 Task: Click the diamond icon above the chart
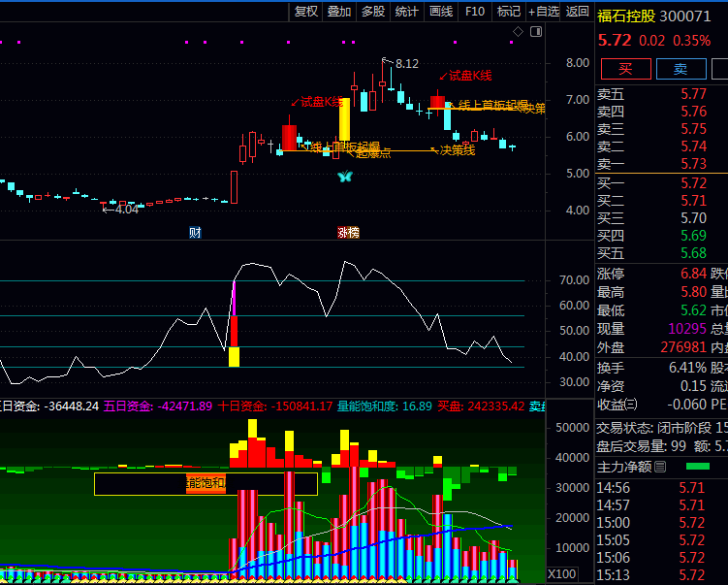pyautogui.click(x=518, y=32)
